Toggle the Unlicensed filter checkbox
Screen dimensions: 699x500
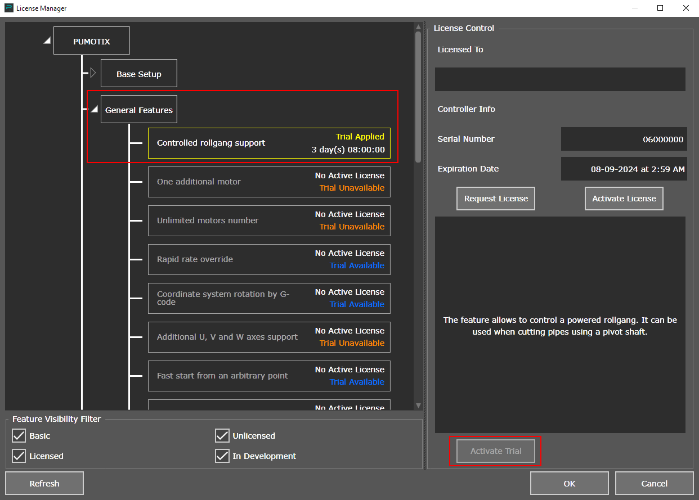point(223,436)
